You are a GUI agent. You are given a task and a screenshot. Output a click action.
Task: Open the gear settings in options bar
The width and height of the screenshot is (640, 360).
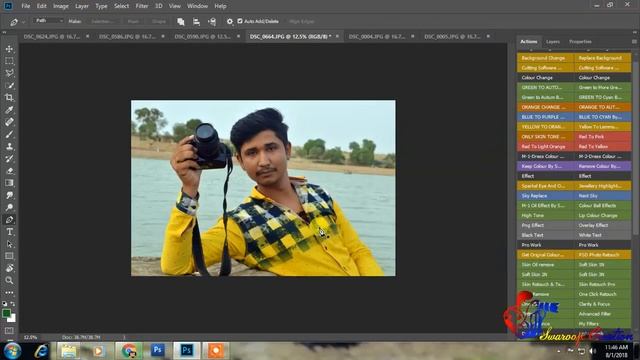coord(230,22)
